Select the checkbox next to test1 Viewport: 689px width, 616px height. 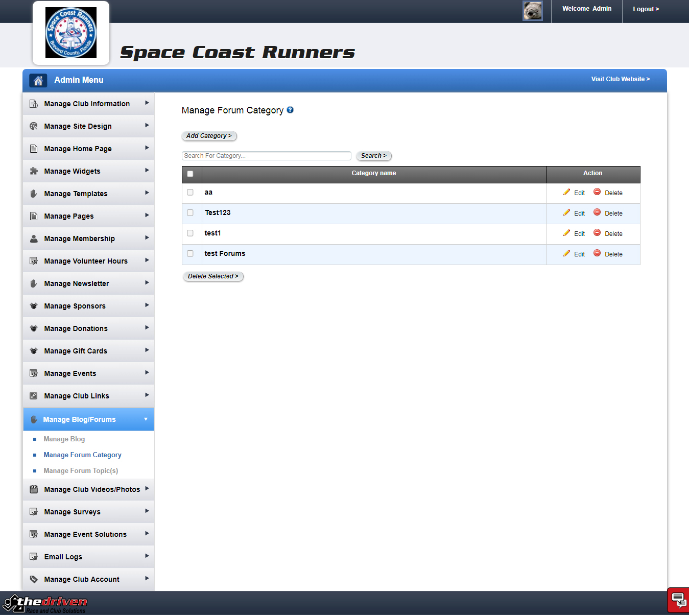coord(191,233)
